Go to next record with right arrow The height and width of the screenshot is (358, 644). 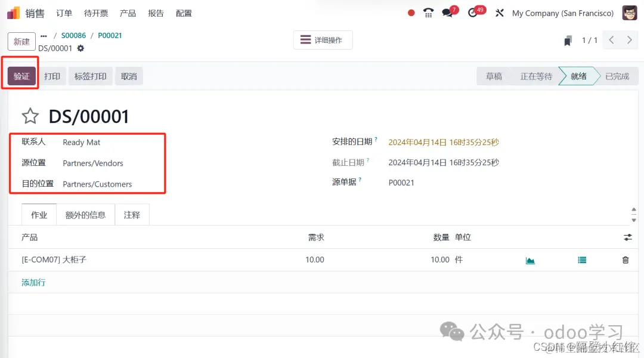630,40
